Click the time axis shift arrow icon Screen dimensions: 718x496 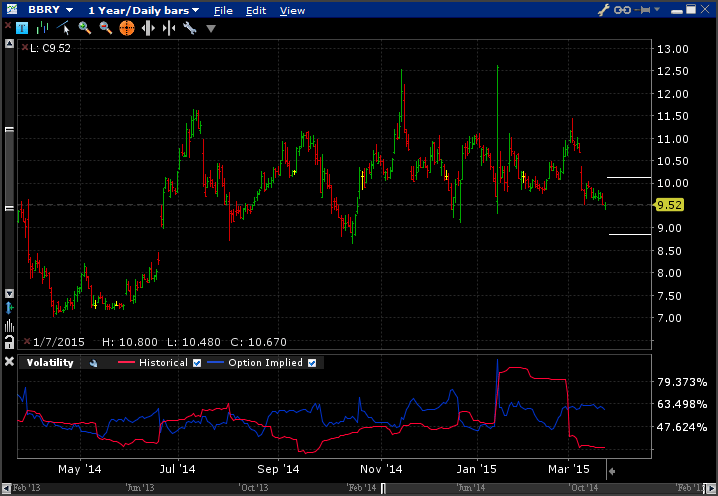(611, 471)
